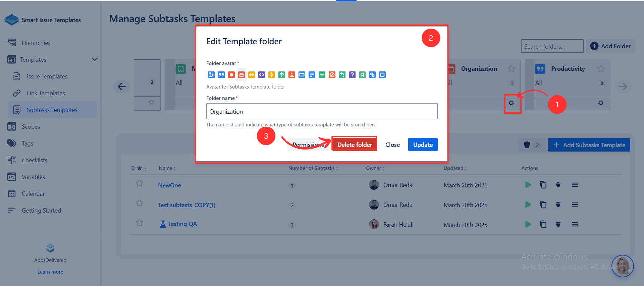Select the purple question mark folder avatar
The image size is (644, 286).
(x=352, y=75)
